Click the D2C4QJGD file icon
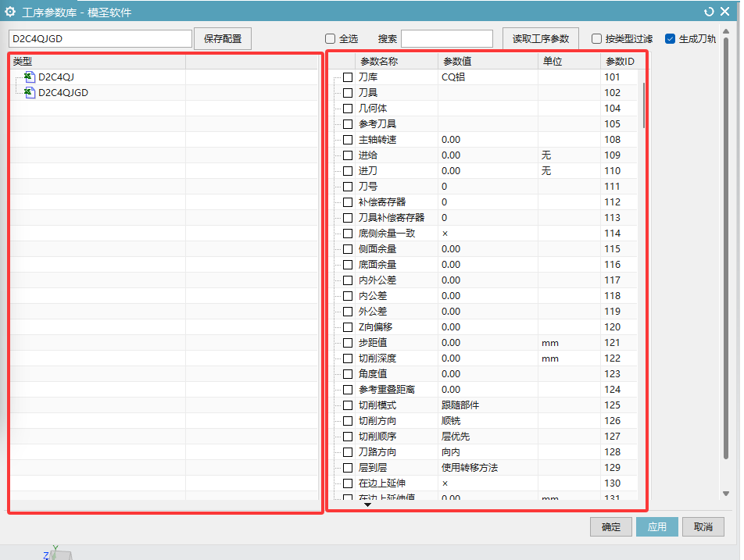 [x=30, y=92]
